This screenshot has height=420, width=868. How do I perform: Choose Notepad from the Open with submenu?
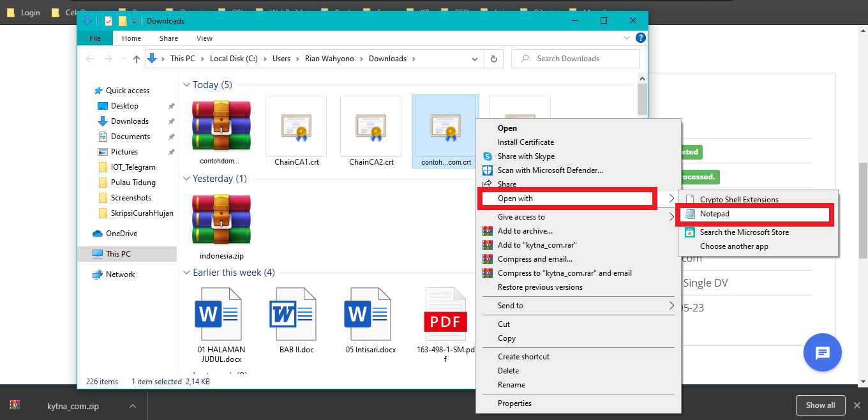click(x=714, y=214)
